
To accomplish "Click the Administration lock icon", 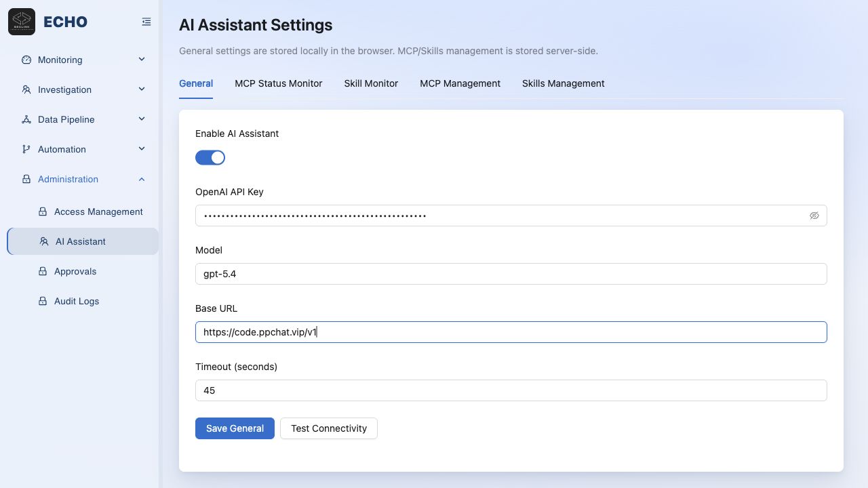I will 26,179.
